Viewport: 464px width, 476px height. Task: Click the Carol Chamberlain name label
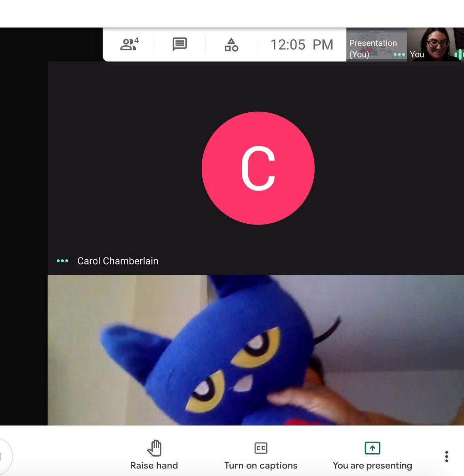point(118,261)
